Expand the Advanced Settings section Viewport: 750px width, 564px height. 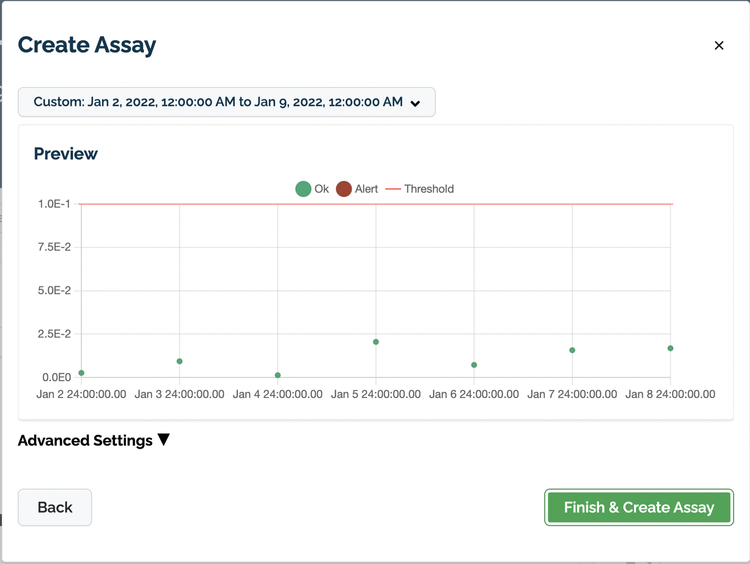(94, 440)
